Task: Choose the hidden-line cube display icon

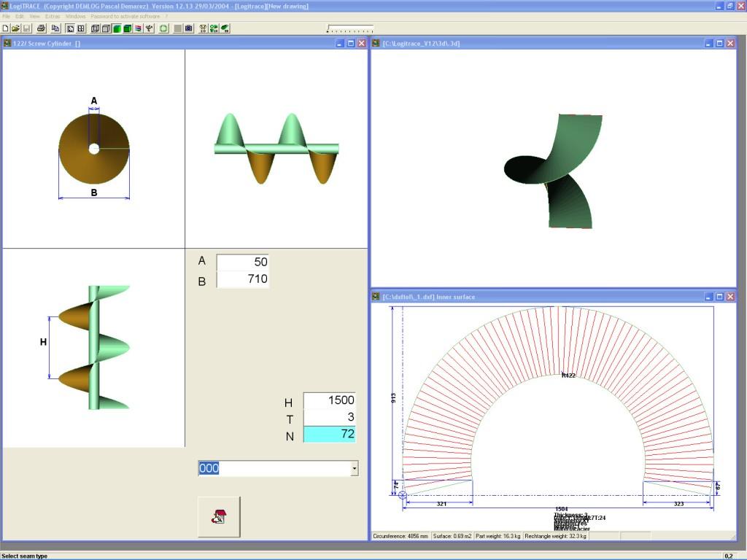Action: (x=106, y=28)
